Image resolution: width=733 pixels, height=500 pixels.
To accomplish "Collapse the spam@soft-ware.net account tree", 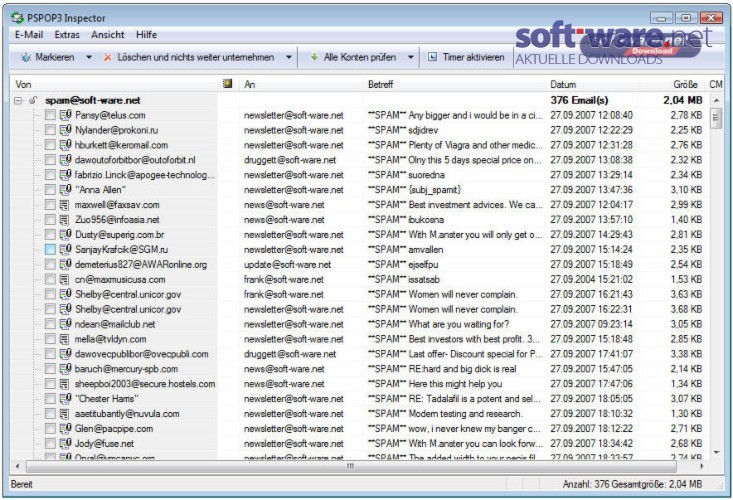I will pyautogui.click(x=18, y=100).
